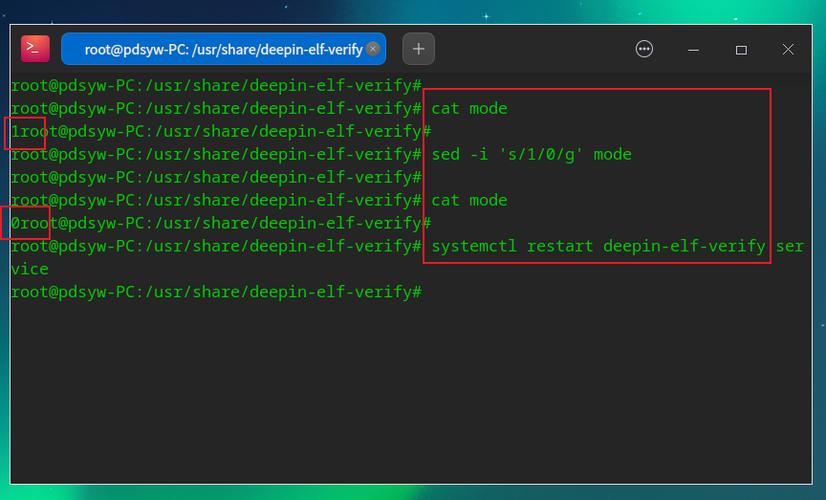Screen dimensions: 826x500
Task: Click the topmost empty prompt line
Action: (x=217, y=85)
